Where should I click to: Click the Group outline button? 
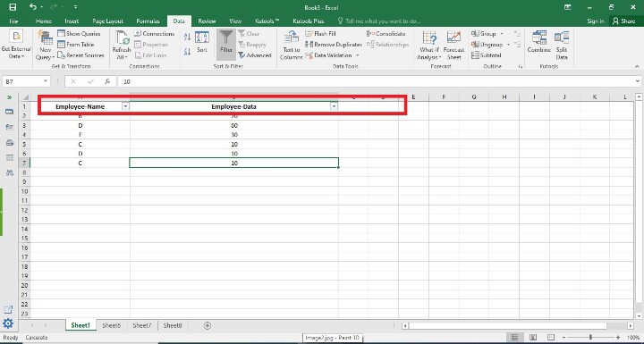(x=484, y=34)
